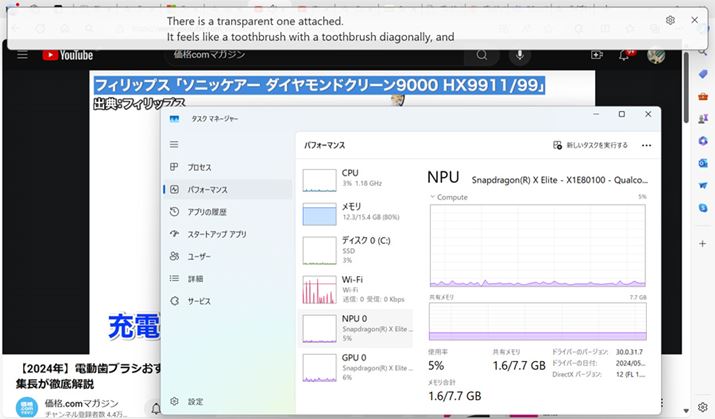Switch to the 詳細 tab
The height and width of the screenshot is (419, 715).
pyautogui.click(x=195, y=279)
